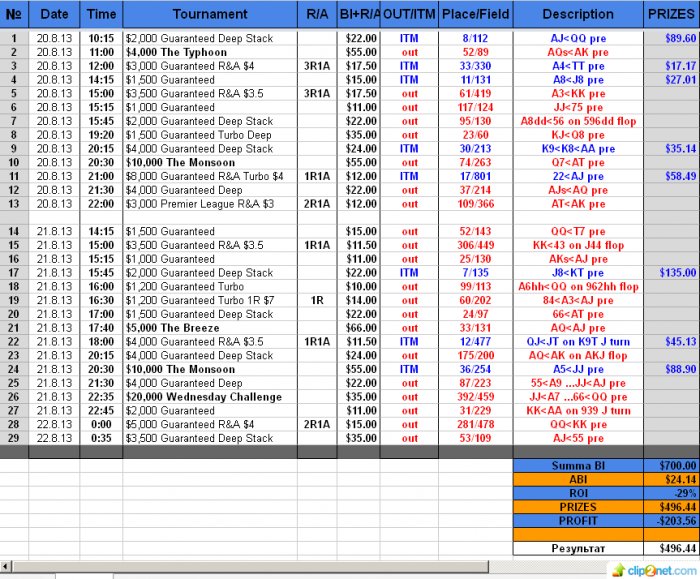Select place cell '8/112'
This screenshot has width=700, height=579.
pos(476,38)
